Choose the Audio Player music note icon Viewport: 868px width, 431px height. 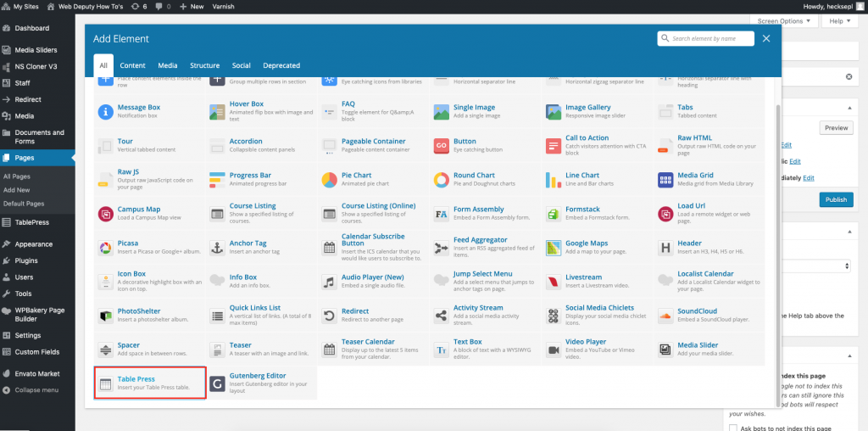[x=330, y=282]
